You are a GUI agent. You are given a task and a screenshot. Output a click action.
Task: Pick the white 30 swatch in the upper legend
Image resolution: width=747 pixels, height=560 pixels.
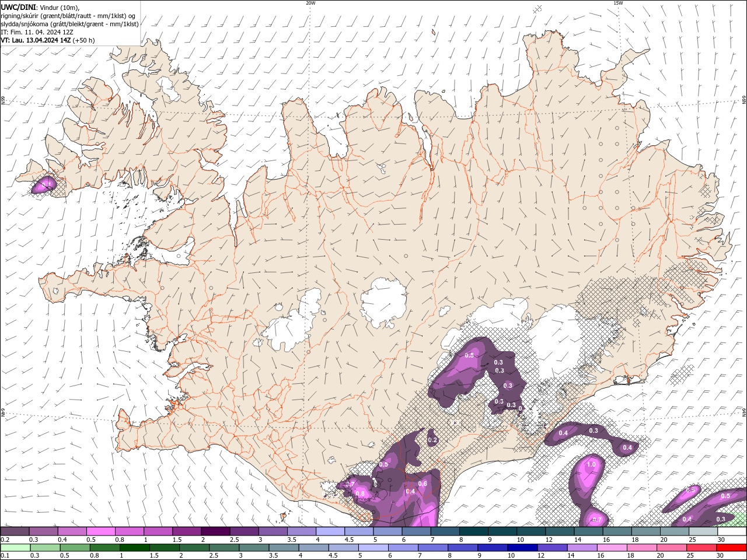[732, 531]
